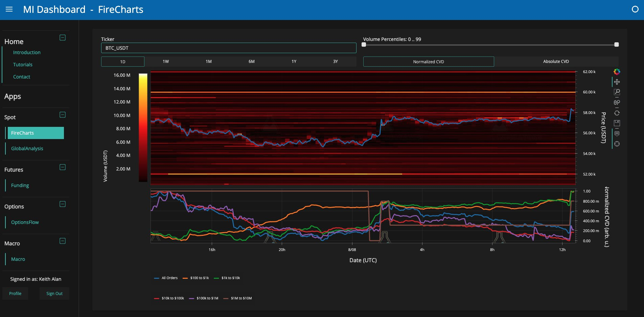Select Normalized CVD mode
Screen dimensions: 644x317
pos(428,62)
